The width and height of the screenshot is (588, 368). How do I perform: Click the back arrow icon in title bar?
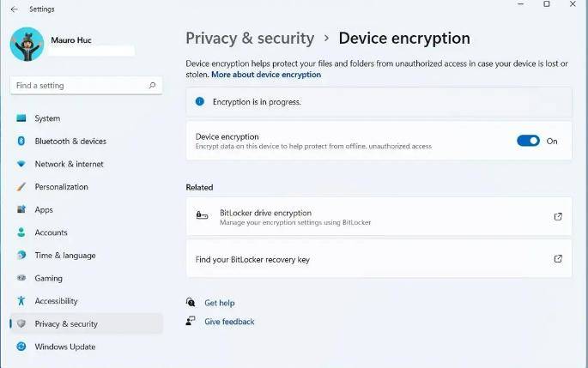pyautogui.click(x=14, y=9)
